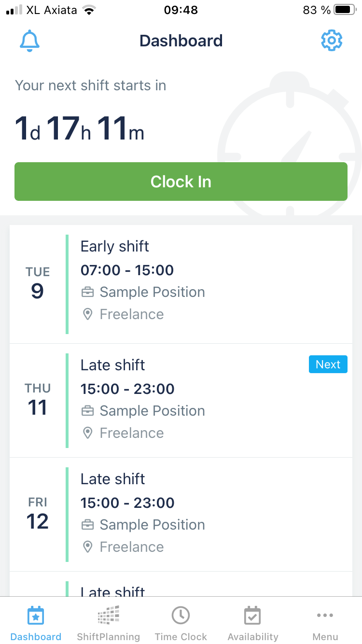Click briefcase icon on Friday's shift
362x644 pixels.
87,525
